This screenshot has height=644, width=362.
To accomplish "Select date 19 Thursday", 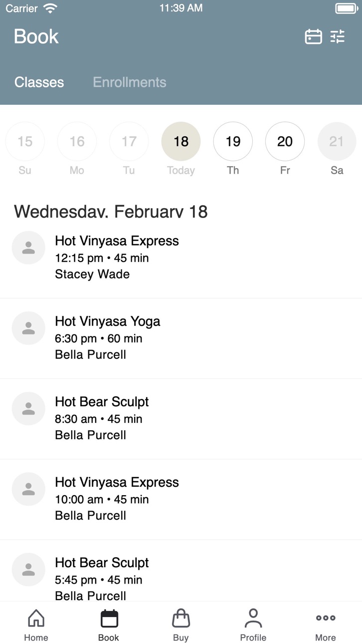I will (233, 142).
